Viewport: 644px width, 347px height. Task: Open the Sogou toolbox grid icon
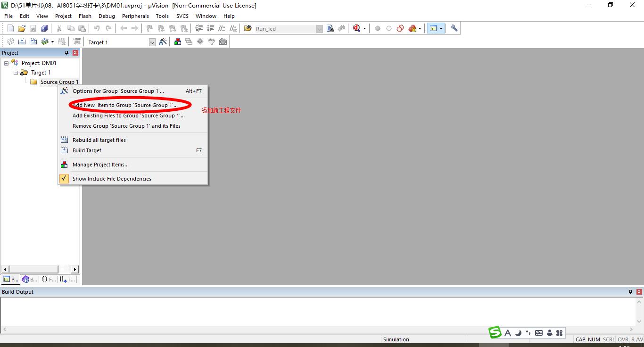(x=560, y=333)
